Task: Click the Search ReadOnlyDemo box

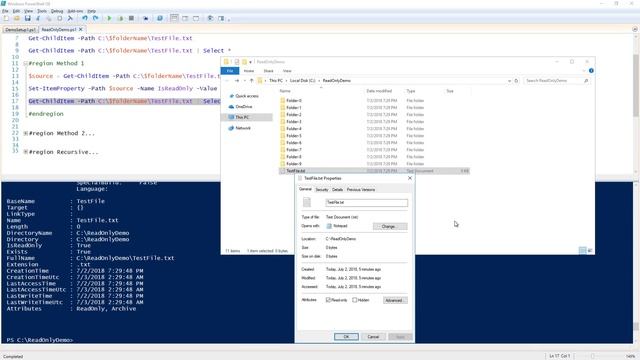Action: (557, 81)
